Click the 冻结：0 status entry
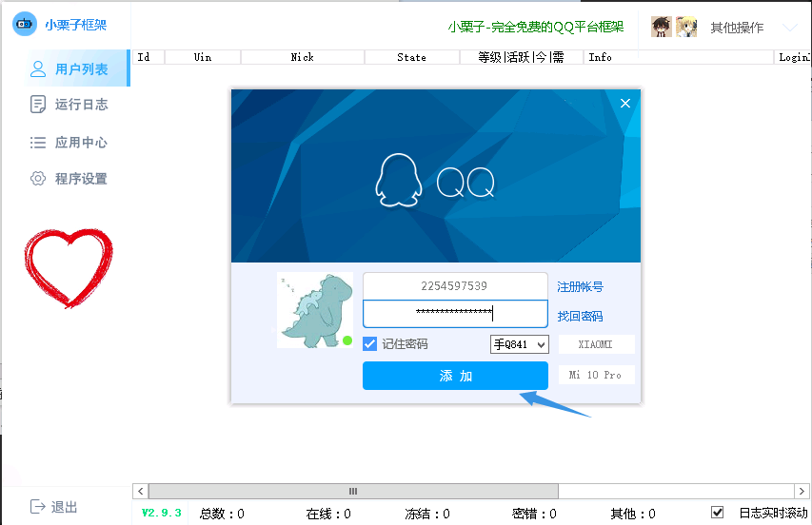This screenshot has height=525, width=812. (427, 514)
